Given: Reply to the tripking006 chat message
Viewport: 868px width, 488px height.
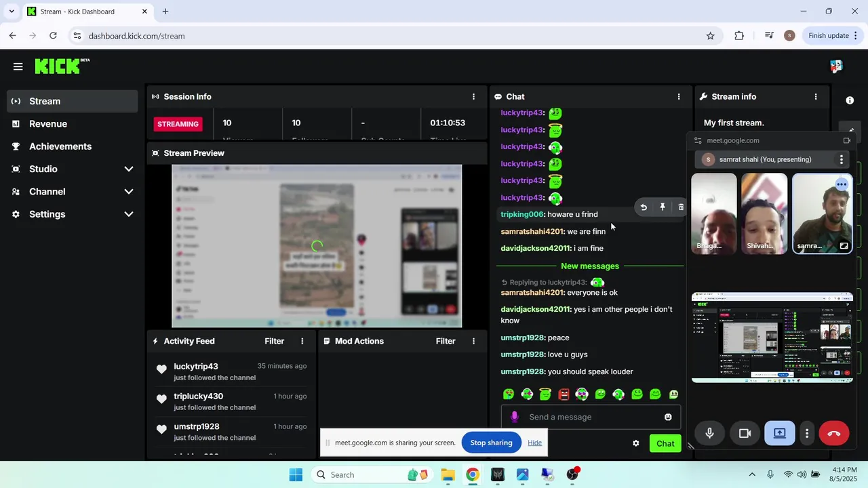Looking at the screenshot, I should pos(644,207).
